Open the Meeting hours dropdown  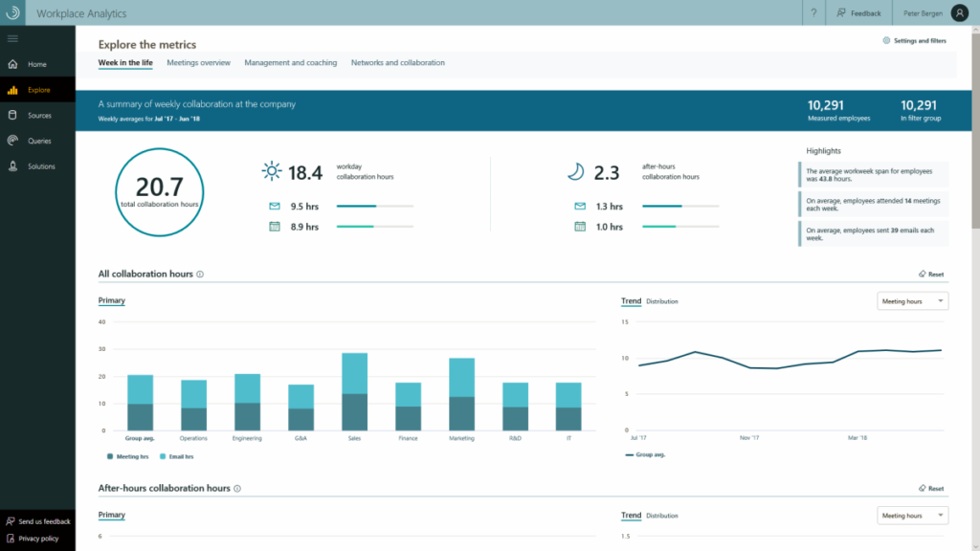(912, 300)
